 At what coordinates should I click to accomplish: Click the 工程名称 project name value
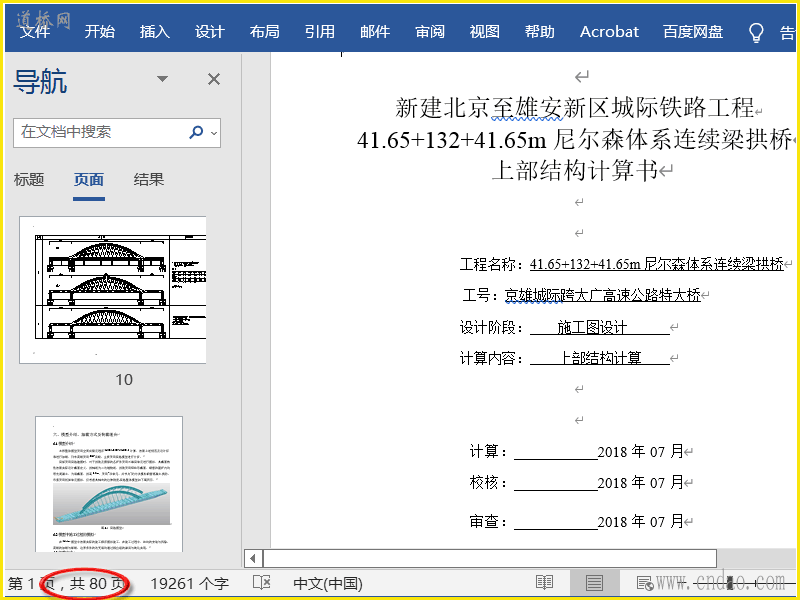657,264
